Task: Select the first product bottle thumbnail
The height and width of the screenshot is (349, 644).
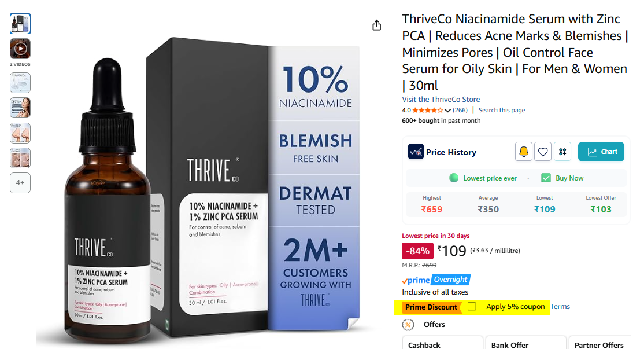Action: 20,23
